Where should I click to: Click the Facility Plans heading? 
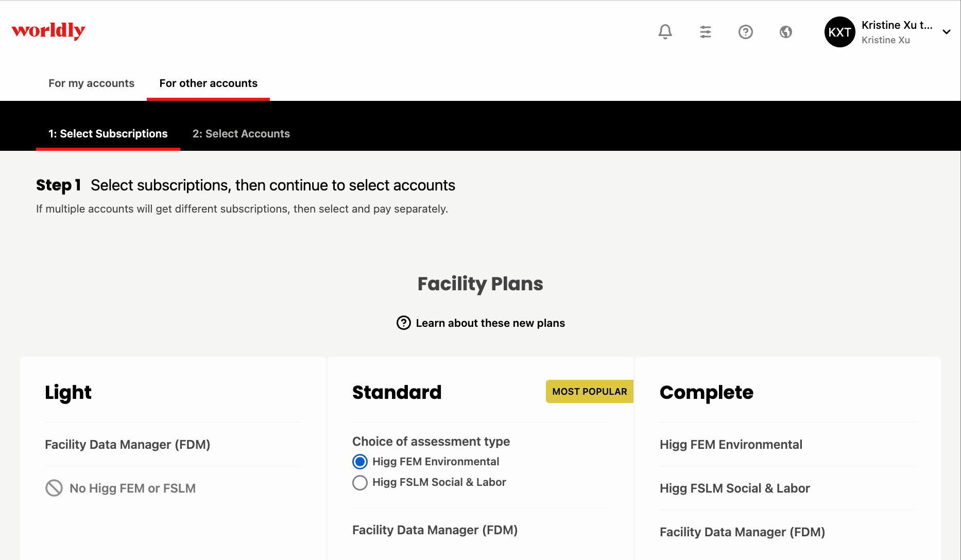click(x=480, y=284)
